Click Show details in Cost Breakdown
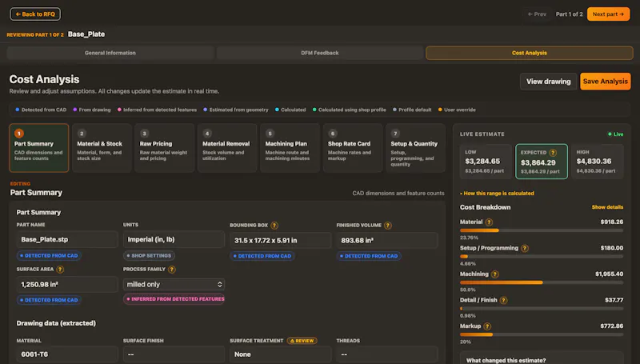 [607, 207]
